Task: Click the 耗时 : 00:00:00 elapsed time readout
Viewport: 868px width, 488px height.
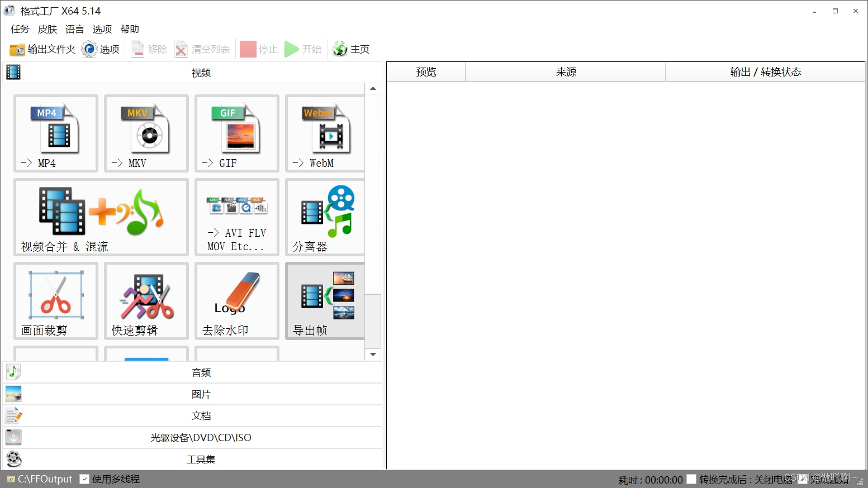Action: click(x=651, y=480)
